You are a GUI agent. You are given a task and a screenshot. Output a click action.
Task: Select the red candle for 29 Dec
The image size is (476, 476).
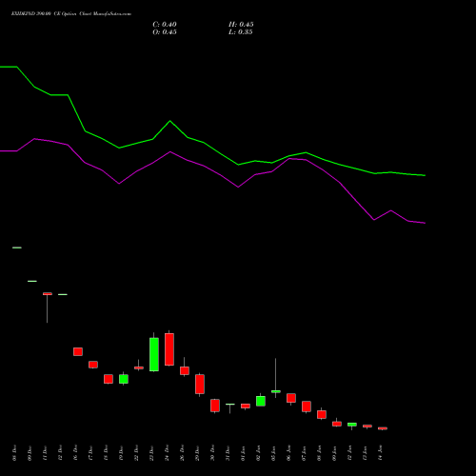pyautogui.click(x=200, y=385)
